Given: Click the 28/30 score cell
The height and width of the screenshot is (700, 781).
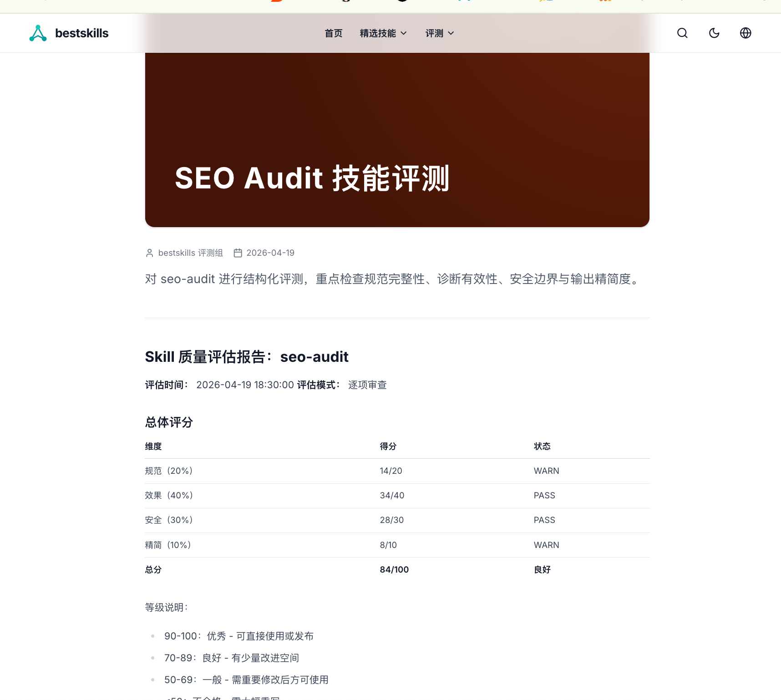Looking at the screenshot, I should pyautogui.click(x=392, y=520).
